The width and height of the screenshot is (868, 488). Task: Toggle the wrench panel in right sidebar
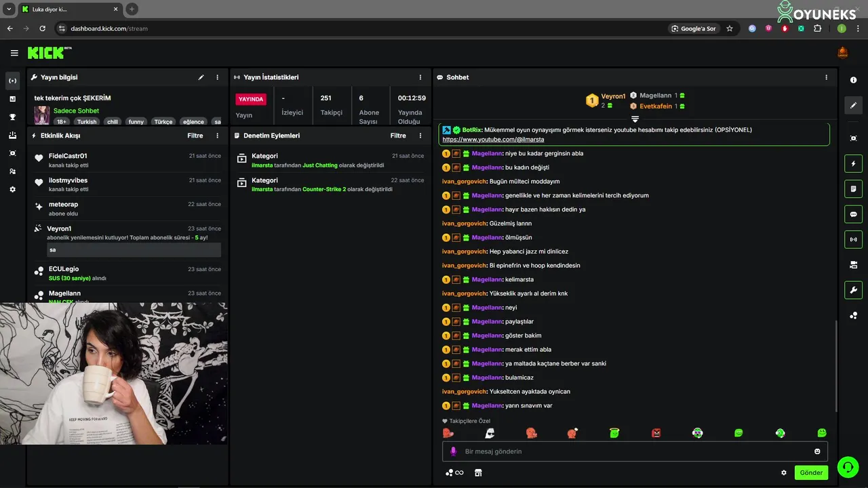(x=853, y=290)
